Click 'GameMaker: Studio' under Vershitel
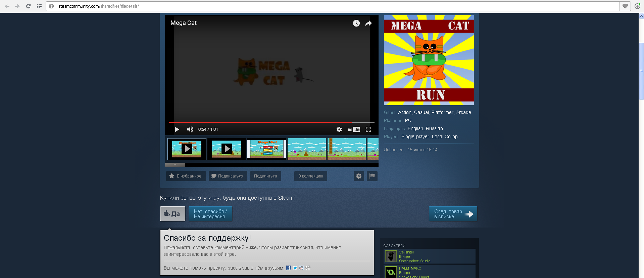644x278 pixels. 415,261
